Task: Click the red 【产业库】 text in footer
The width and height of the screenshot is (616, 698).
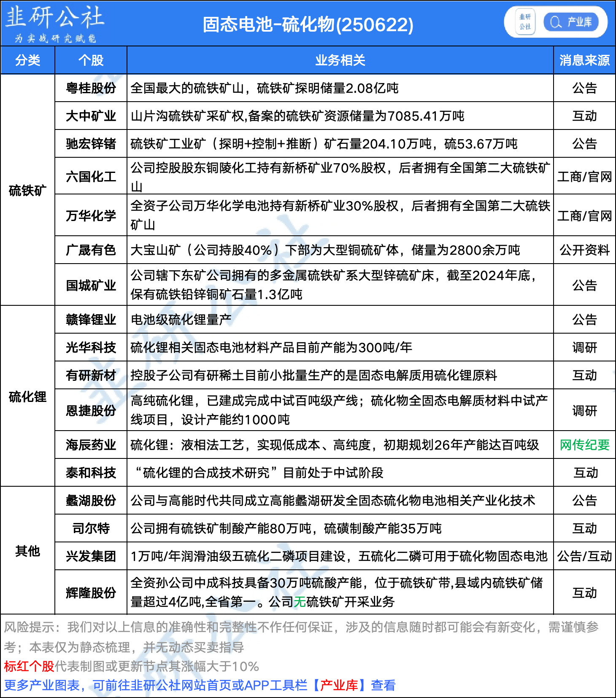Action: pos(339,685)
